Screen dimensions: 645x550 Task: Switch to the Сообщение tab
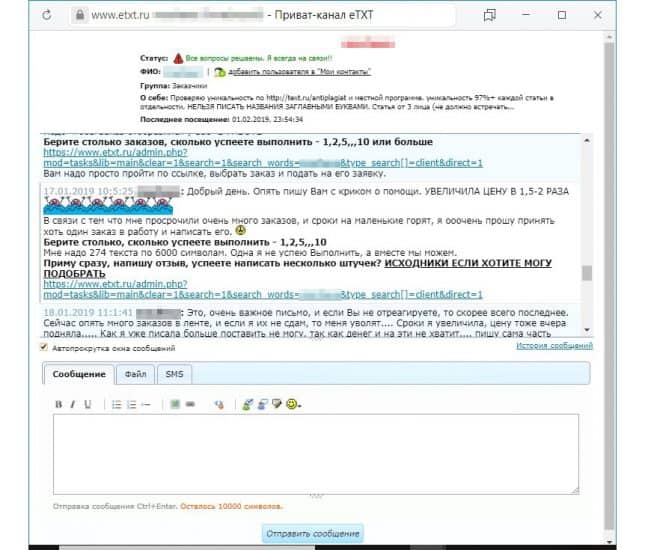pos(79,374)
